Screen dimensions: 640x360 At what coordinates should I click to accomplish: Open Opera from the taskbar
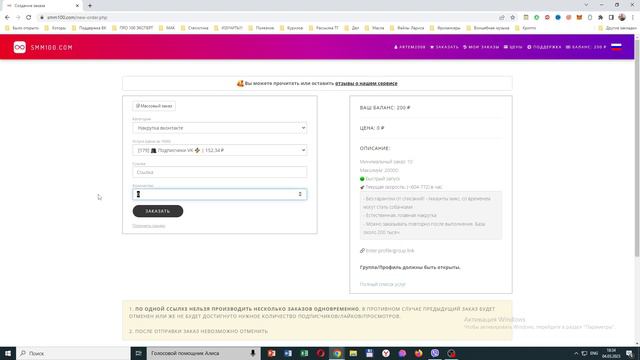[321, 353]
